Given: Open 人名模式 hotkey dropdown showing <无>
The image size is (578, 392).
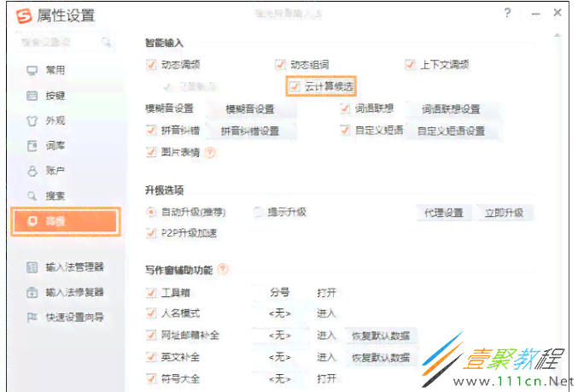Looking at the screenshot, I should tap(280, 313).
